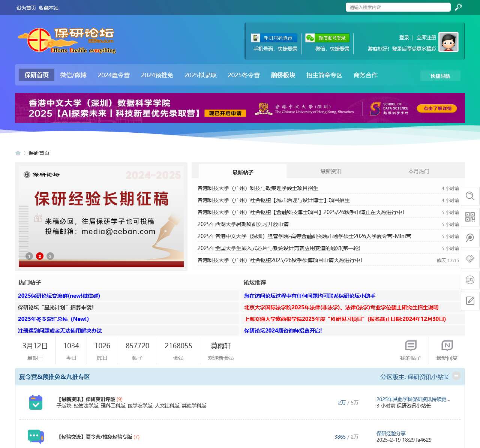Image resolution: width=480 pixels, height=448 pixels.
Task: Click the phone login icon button
Action: (274, 38)
